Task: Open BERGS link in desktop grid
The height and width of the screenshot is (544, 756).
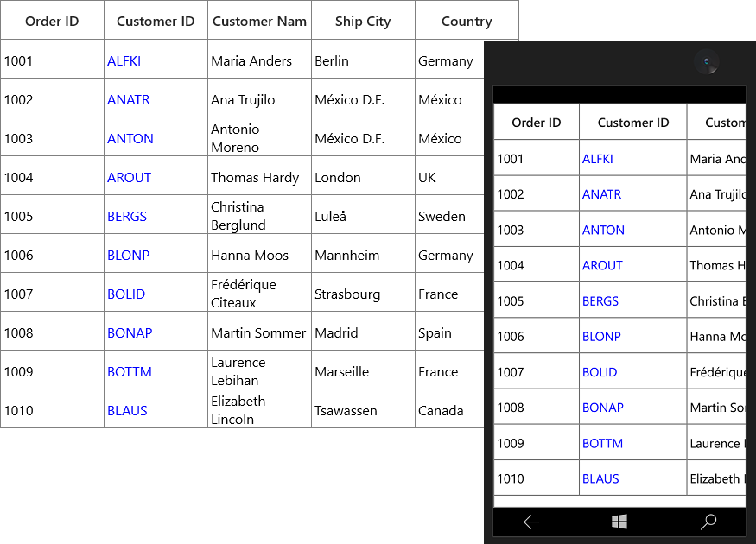Action: click(127, 217)
